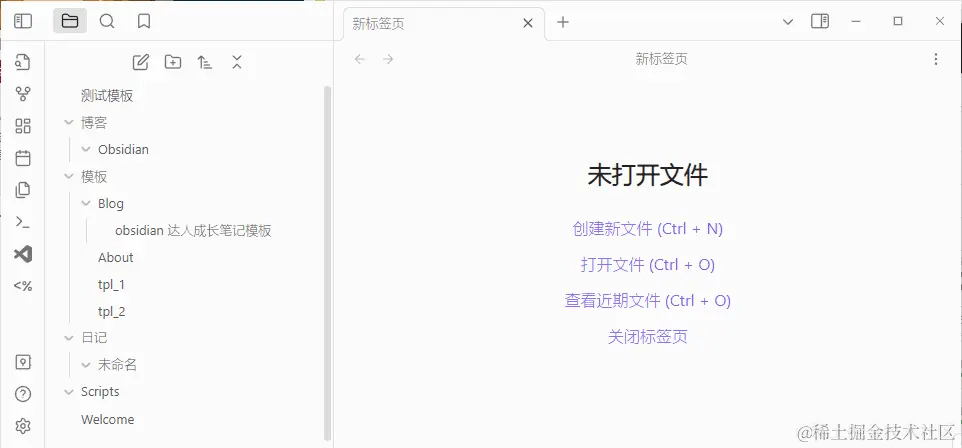Click the Templater <% ribbon icon
Screen dimensions: 962x448
click(23, 285)
